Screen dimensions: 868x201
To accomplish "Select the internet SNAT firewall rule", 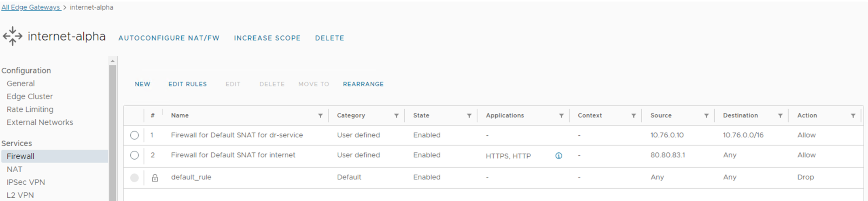I will coord(134,155).
